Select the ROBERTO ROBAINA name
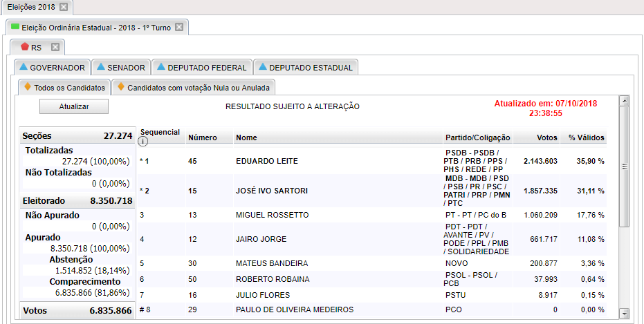 pyautogui.click(x=273, y=279)
